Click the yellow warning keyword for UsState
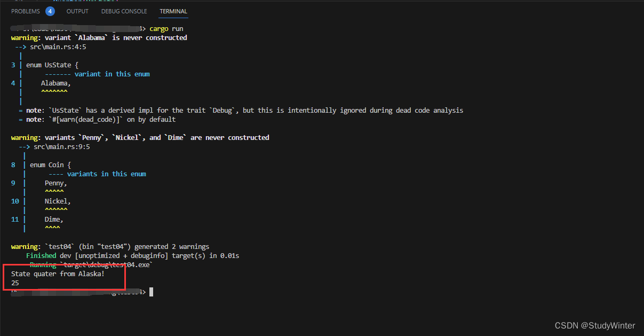Image resolution: width=644 pixels, height=336 pixels. click(22, 37)
